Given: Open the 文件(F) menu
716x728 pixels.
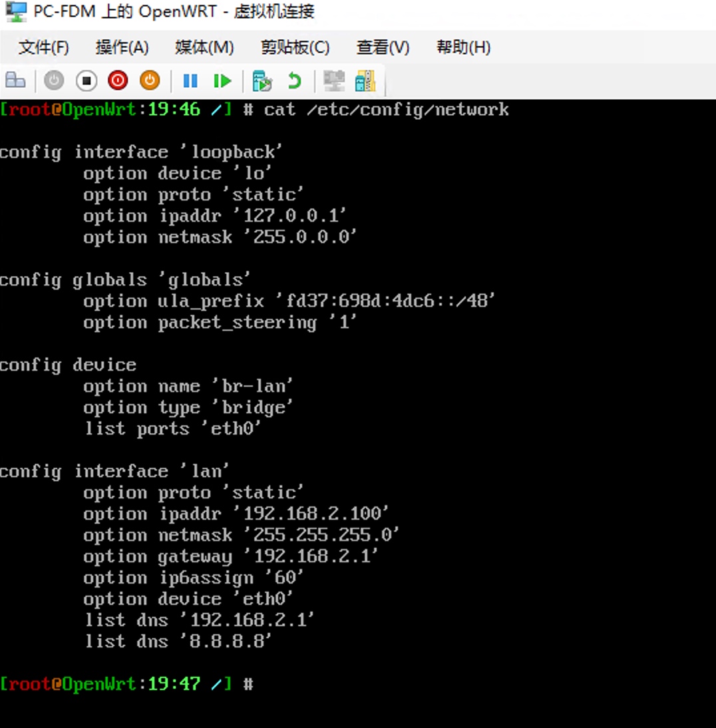Looking at the screenshot, I should click(x=44, y=47).
